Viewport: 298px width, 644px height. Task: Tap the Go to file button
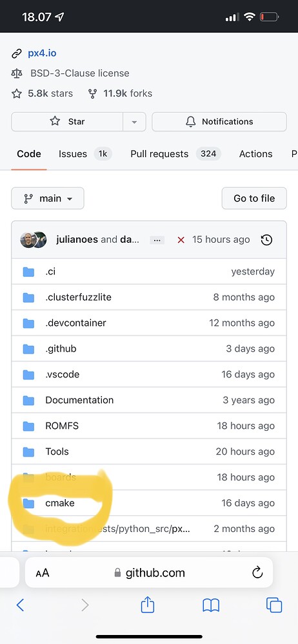254,198
